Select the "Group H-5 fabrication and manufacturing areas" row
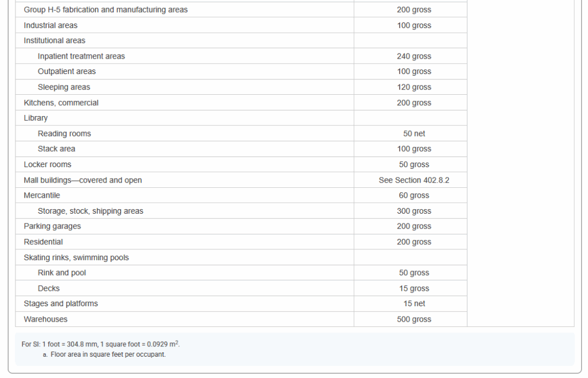588x378 pixels. point(106,10)
